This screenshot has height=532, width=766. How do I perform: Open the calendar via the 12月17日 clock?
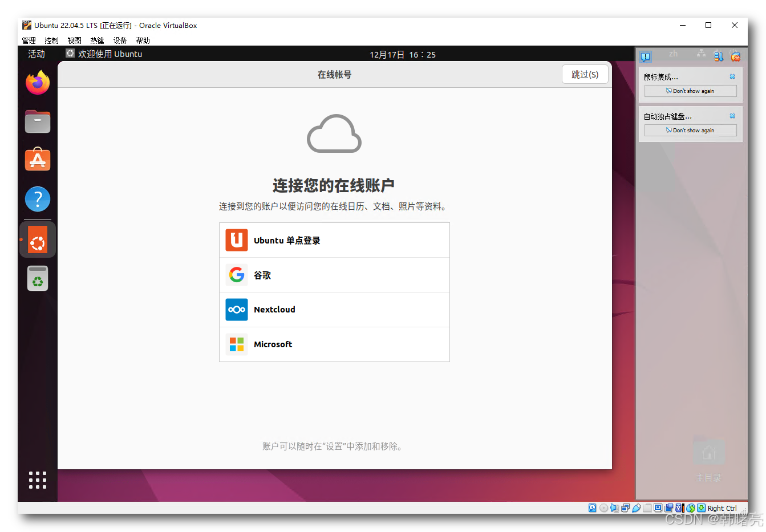pos(403,54)
